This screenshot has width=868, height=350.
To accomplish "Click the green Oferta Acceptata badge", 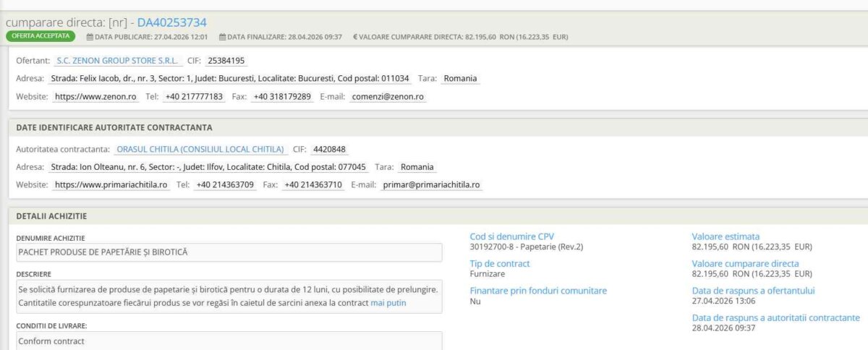I will 40,35.
